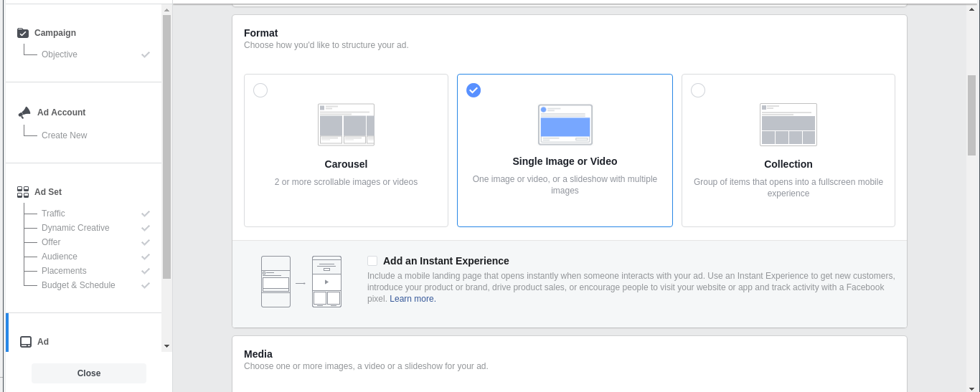Open the Ad section in sidebar

[x=43, y=342]
